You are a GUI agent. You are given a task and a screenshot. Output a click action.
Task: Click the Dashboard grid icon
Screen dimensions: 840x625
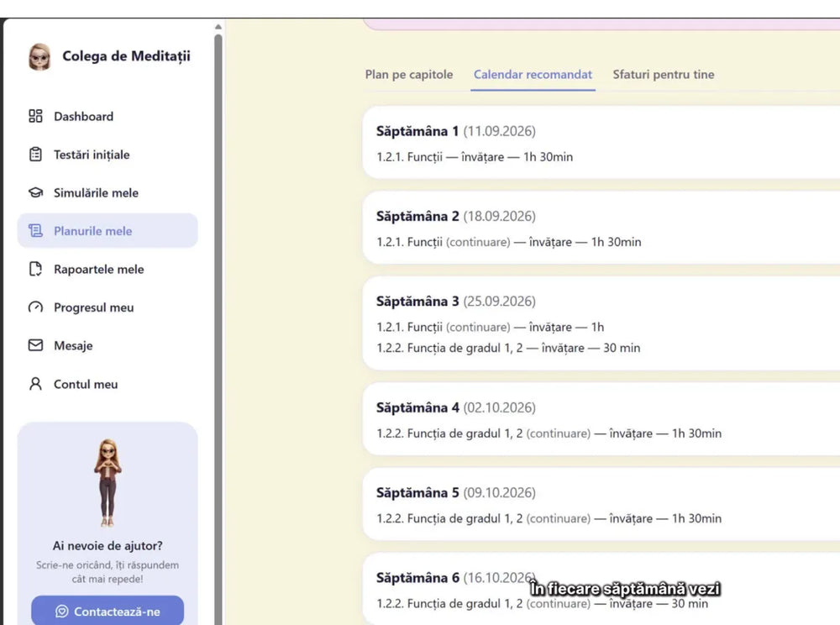(35, 116)
